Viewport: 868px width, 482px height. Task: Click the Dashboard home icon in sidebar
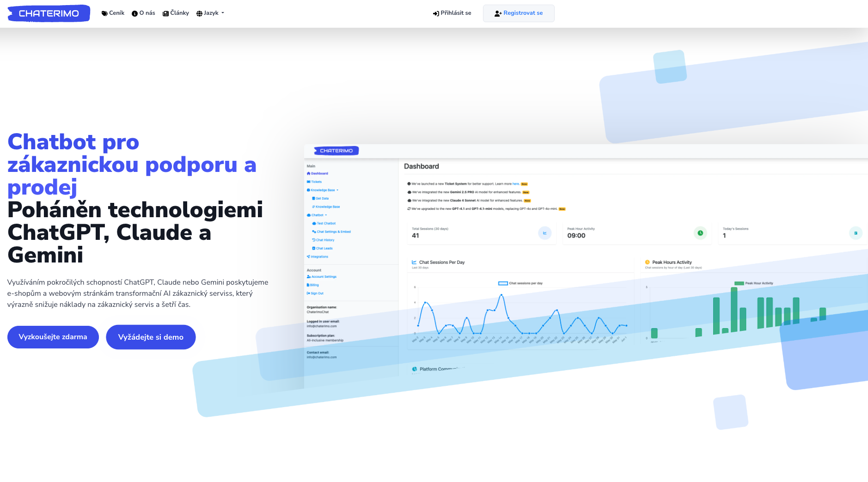pyautogui.click(x=308, y=173)
